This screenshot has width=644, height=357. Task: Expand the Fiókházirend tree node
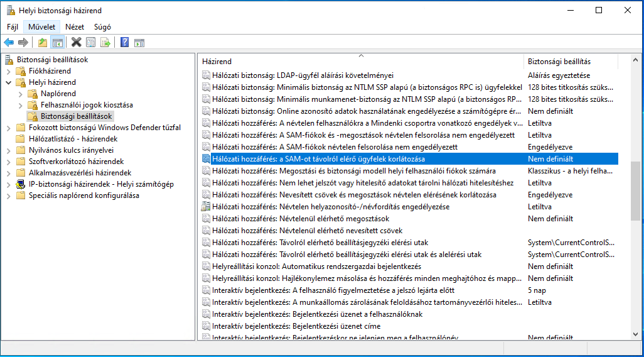click(x=9, y=71)
